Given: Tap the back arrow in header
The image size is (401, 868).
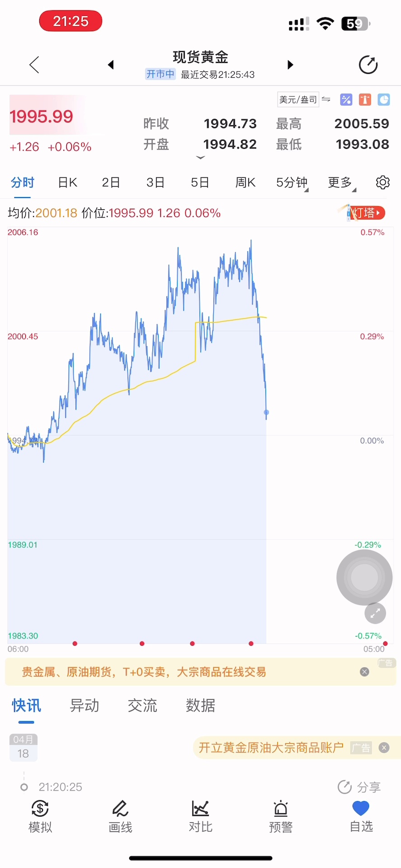Looking at the screenshot, I should point(34,65).
